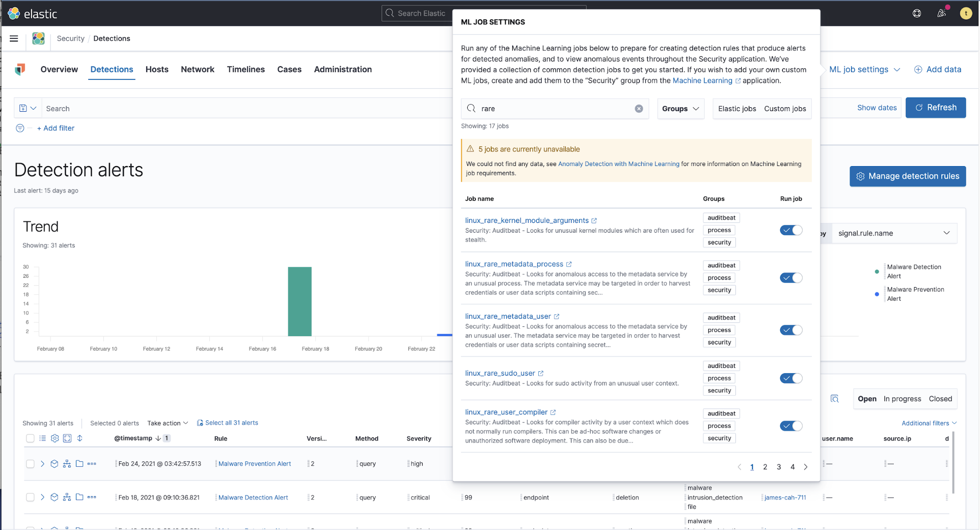Toggle linux_rare_sudo_user run job switch
This screenshot has height=530, width=980.
[x=791, y=378]
